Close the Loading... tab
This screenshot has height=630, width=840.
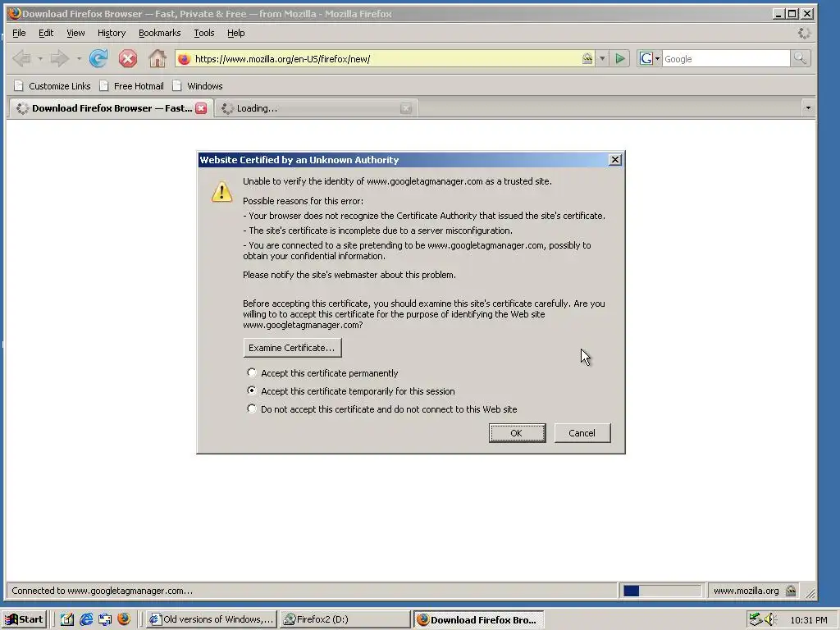click(x=406, y=109)
